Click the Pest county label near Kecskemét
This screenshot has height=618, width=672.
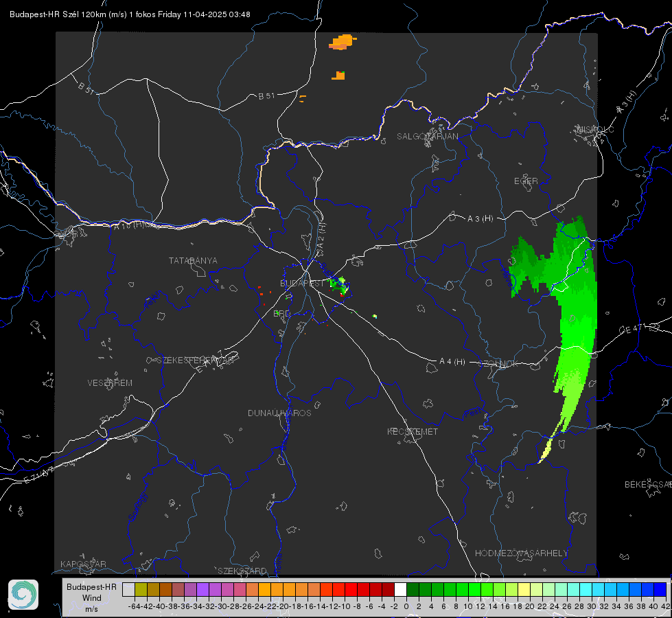tap(472, 413)
